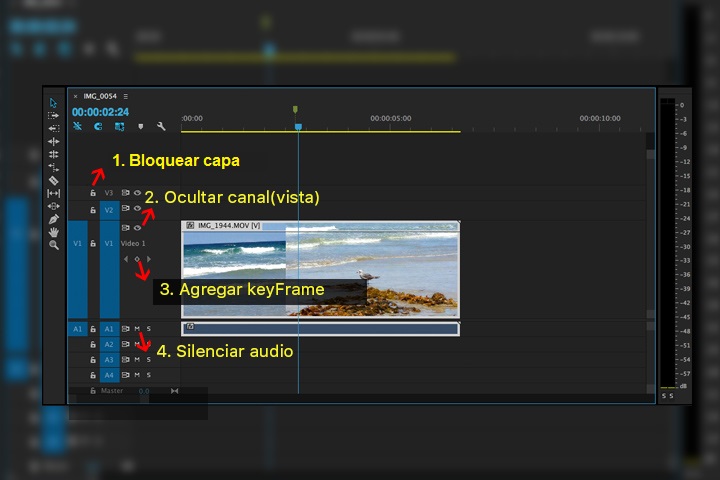Go to previous keyframe on Video 1
Screen dimensions: 720x480
click(126, 259)
